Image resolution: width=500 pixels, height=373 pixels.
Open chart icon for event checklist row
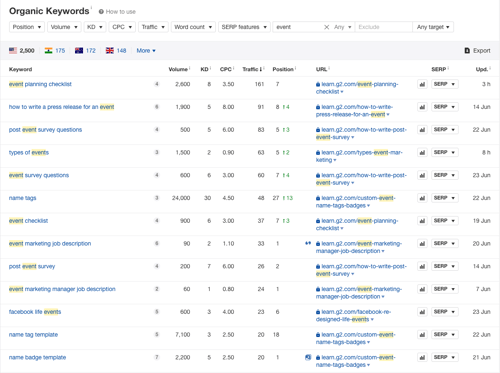click(x=422, y=221)
